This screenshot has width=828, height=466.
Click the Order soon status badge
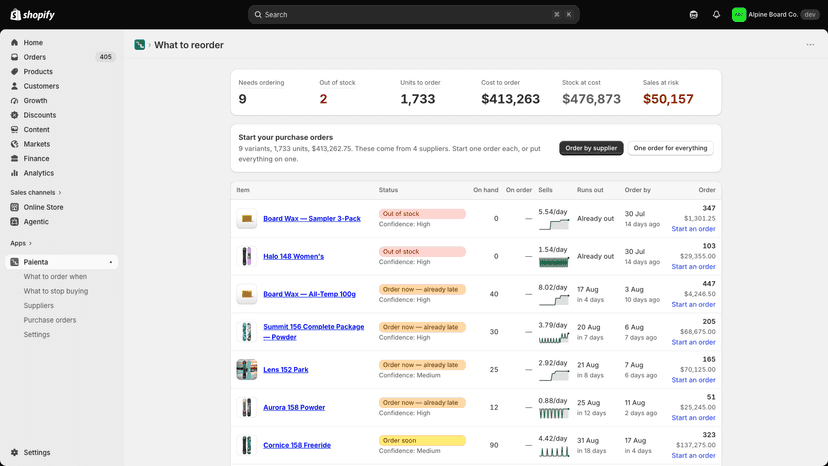[x=422, y=440]
